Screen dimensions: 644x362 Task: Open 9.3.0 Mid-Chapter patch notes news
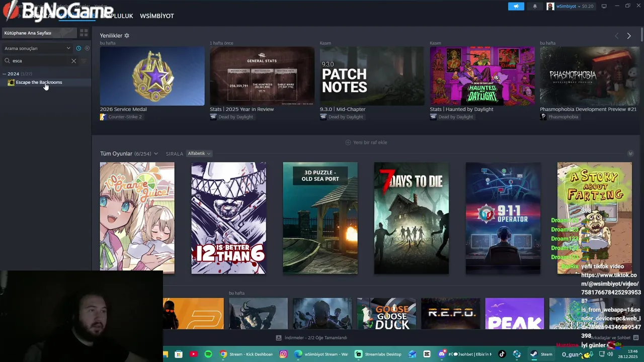tap(372, 76)
